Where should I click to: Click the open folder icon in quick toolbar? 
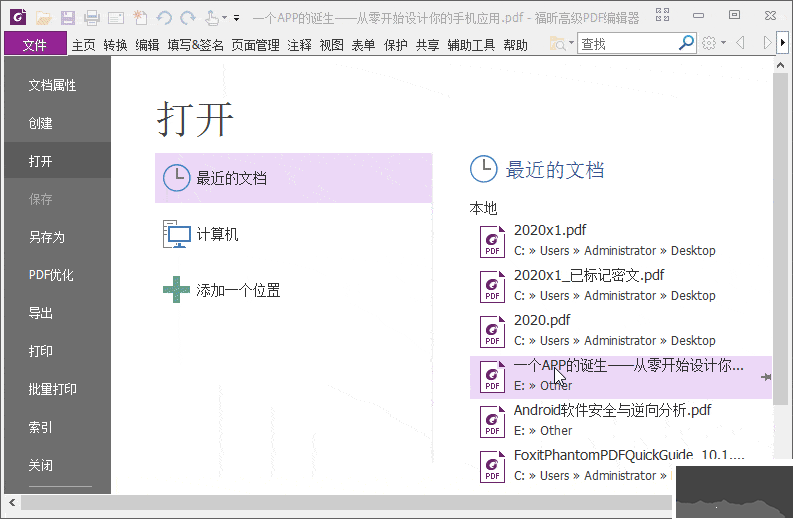pyautogui.click(x=43, y=18)
